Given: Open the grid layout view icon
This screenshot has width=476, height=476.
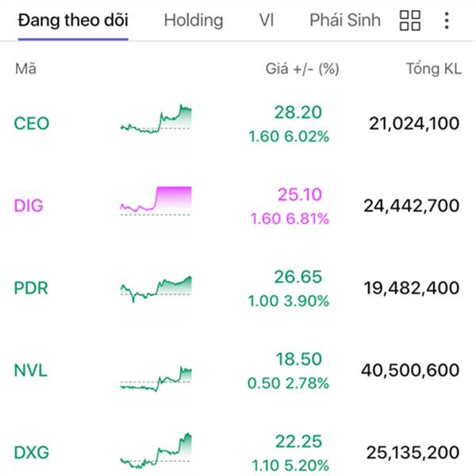Looking at the screenshot, I should point(410,21).
